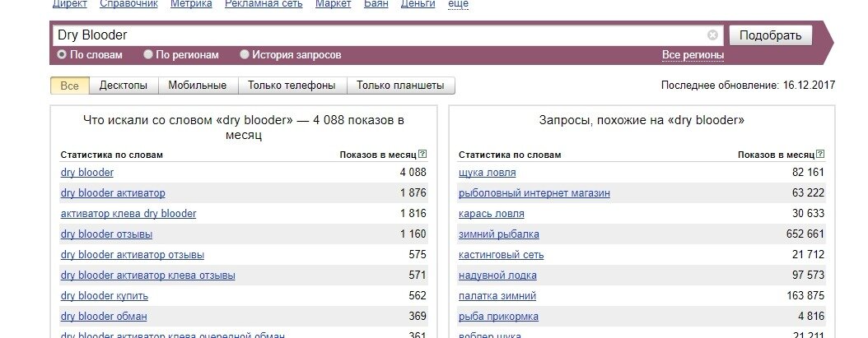
Task: Select the '369' impressions value
Action: coord(418,317)
